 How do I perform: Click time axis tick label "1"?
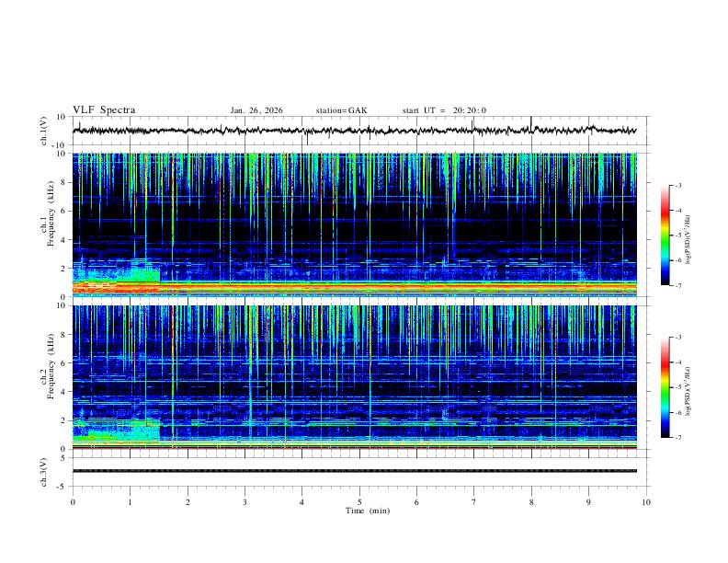(x=130, y=502)
